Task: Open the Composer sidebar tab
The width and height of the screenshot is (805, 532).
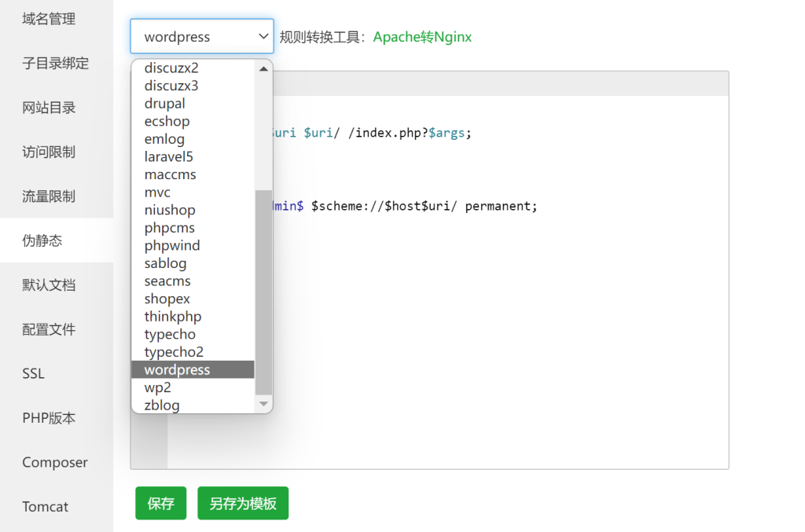Action: click(x=55, y=463)
